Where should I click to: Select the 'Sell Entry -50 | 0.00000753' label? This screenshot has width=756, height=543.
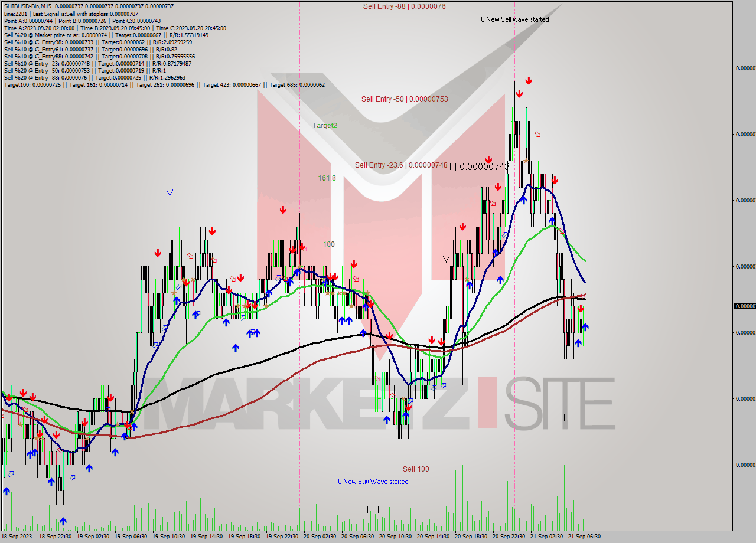pos(405,99)
